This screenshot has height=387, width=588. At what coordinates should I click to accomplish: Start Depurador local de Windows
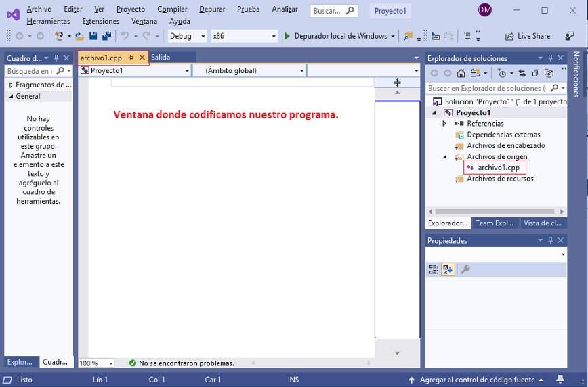click(x=335, y=36)
